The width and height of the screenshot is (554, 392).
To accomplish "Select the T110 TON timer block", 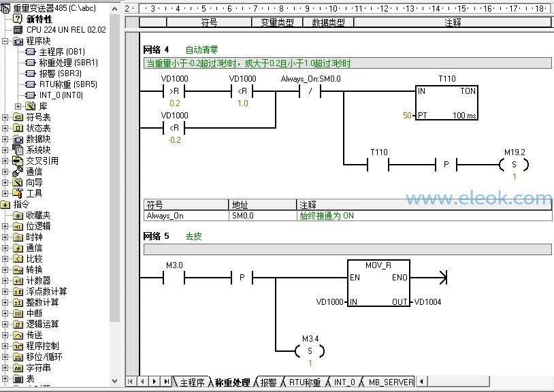I will (447, 103).
